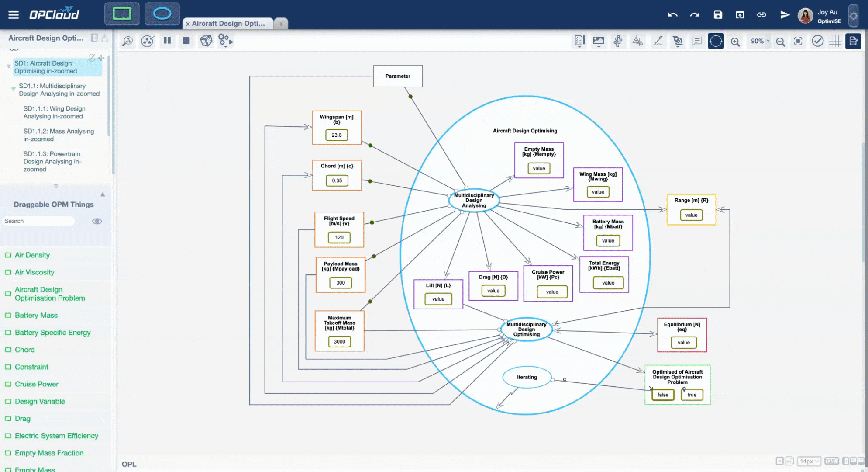Collapse the Draggable OPM Things panel arrow
This screenshot has height=472, width=868.
click(x=103, y=194)
